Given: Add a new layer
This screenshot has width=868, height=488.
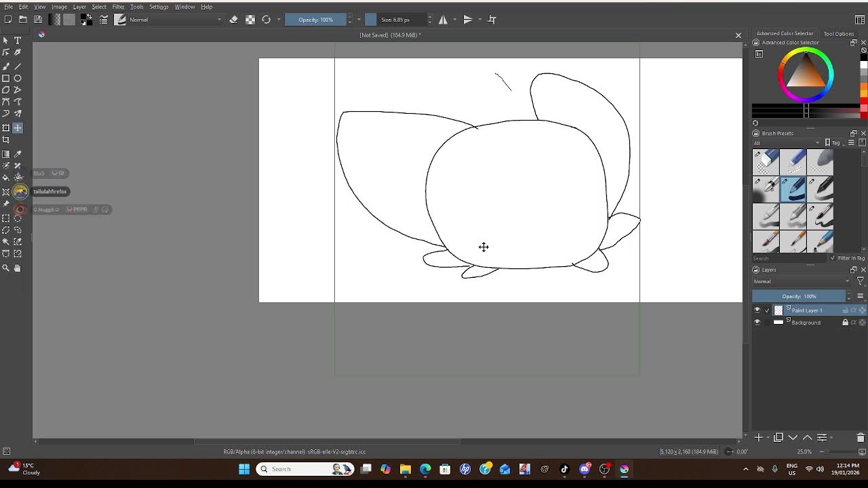Looking at the screenshot, I should [x=759, y=438].
